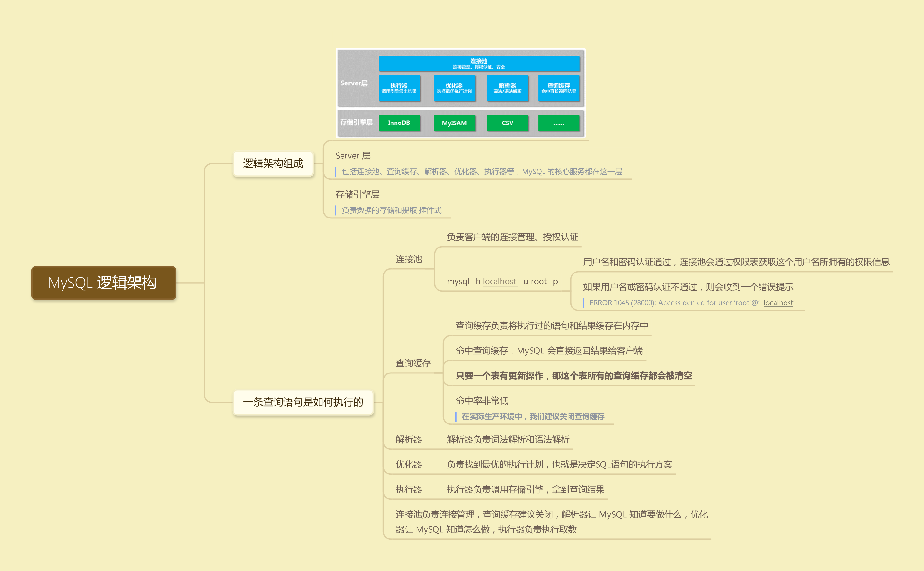This screenshot has height=571, width=924.
Task: Click the text 负责客户端的连接管理、授权认证
Action: tap(512, 237)
